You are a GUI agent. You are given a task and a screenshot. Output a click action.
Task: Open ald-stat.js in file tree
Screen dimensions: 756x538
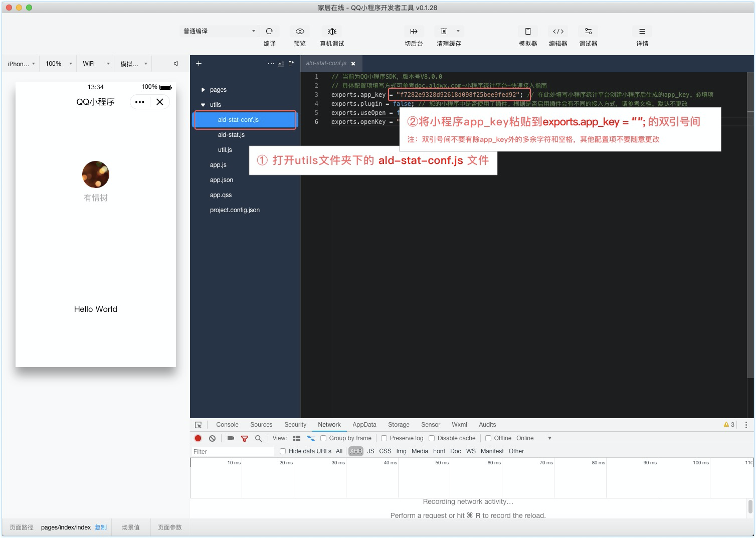coord(231,135)
